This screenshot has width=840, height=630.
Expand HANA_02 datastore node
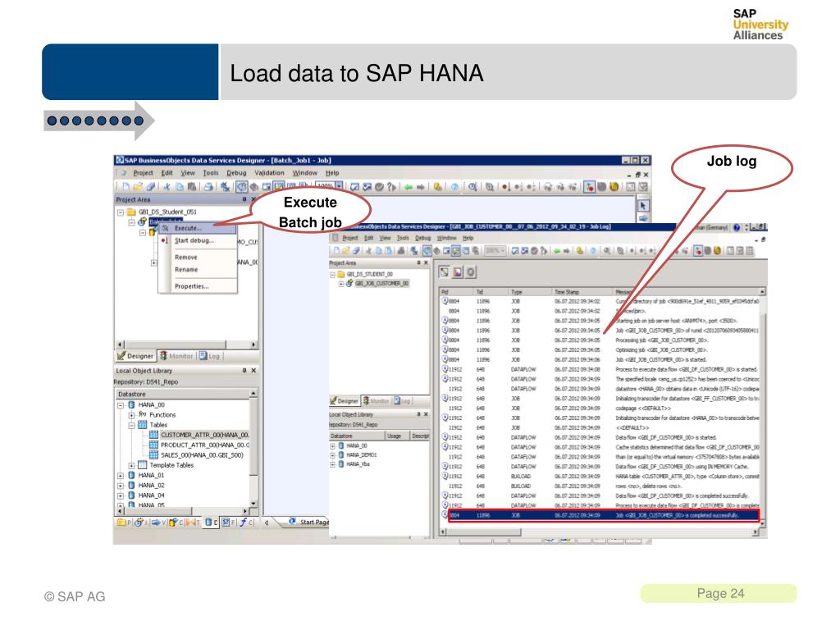(121, 486)
